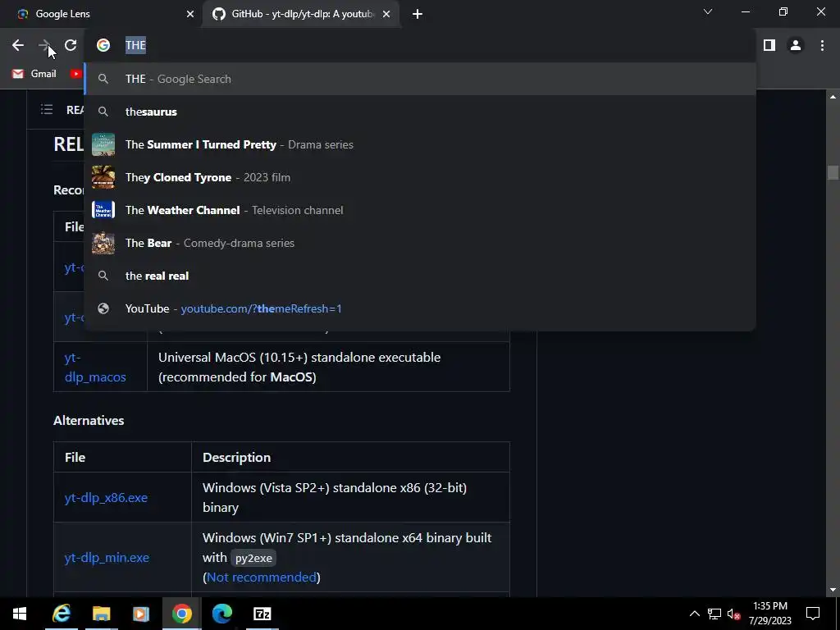
Task: Open the Windows Start menu
Action: click(x=20, y=614)
